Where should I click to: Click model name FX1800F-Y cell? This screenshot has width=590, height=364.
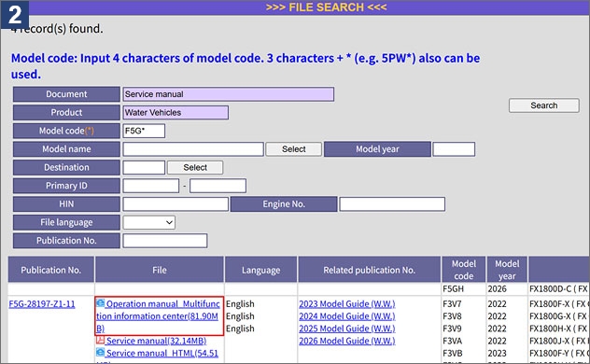coord(559,353)
